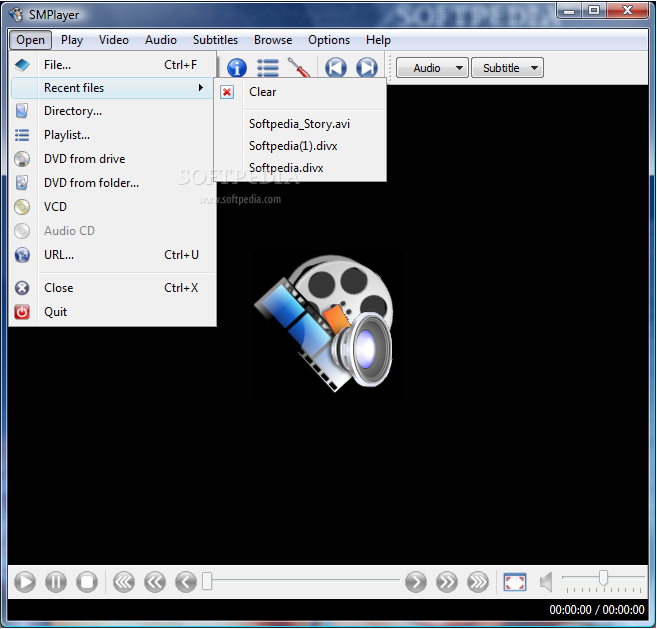This screenshot has height=629, width=657.
Task: Click the Open menu in menu bar
Action: click(30, 40)
